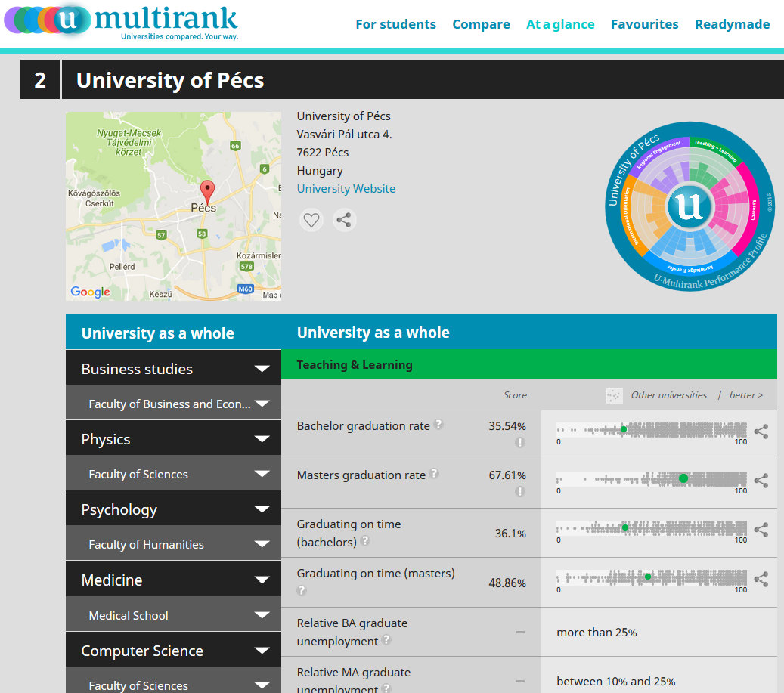This screenshot has width=784, height=693.
Task: Click the 'more than 25%' value
Action: coord(597,632)
